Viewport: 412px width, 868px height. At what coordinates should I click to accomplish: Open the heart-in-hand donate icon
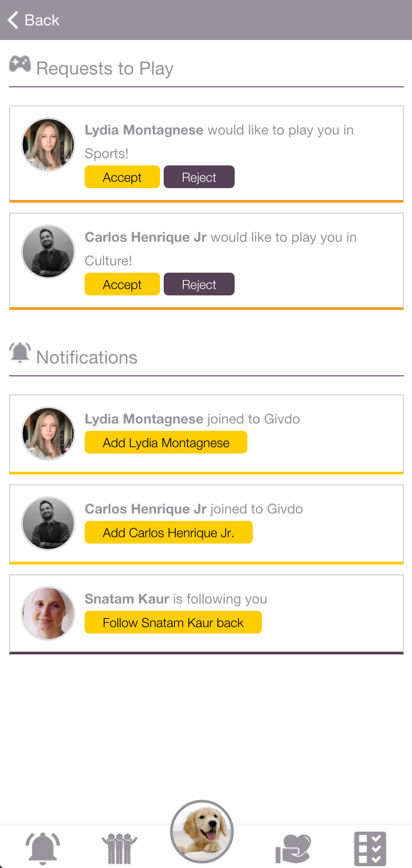click(293, 848)
